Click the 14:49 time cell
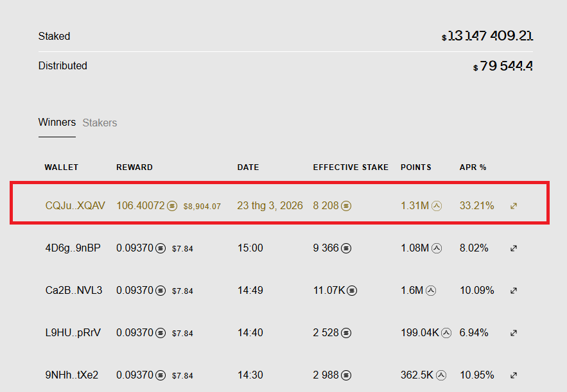This screenshot has height=392, width=567. (x=250, y=290)
